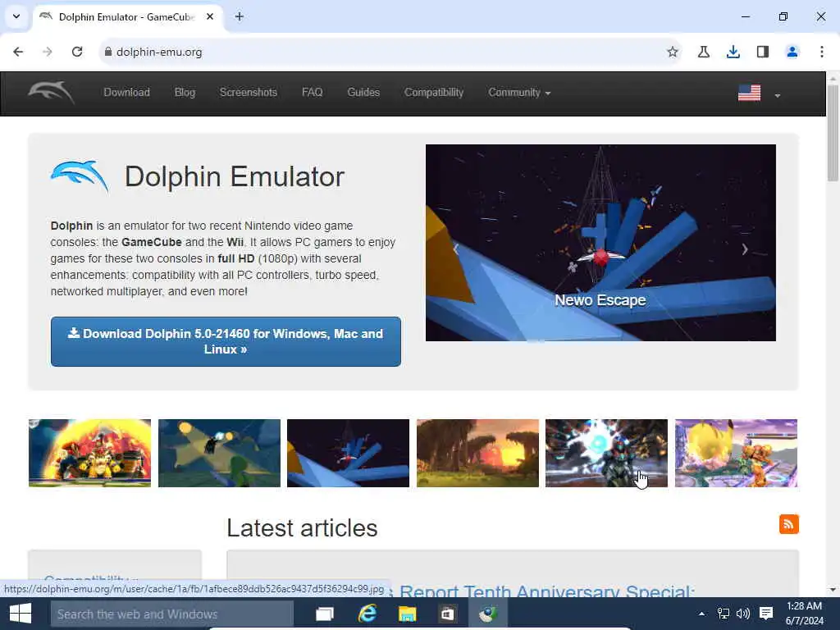Click the page vertical scrollbar thumb
The image size is (840, 630).
pyautogui.click(x=833, y=133)
